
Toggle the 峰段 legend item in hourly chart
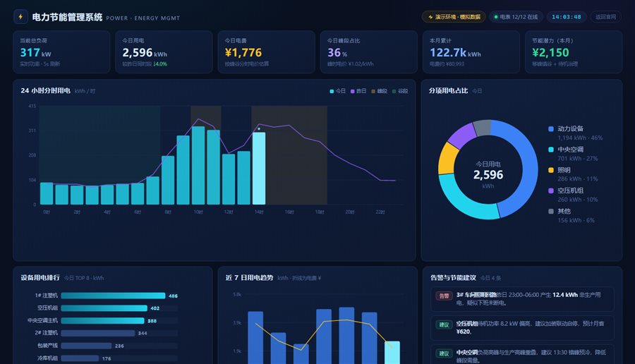pos(380,91)
